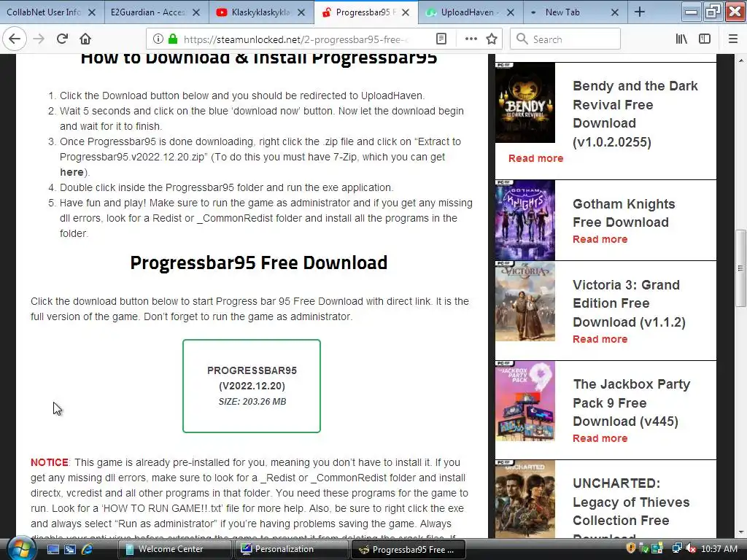
Task: Launch Internet Explorer from quick launch
Action: (x=88, y=550)
